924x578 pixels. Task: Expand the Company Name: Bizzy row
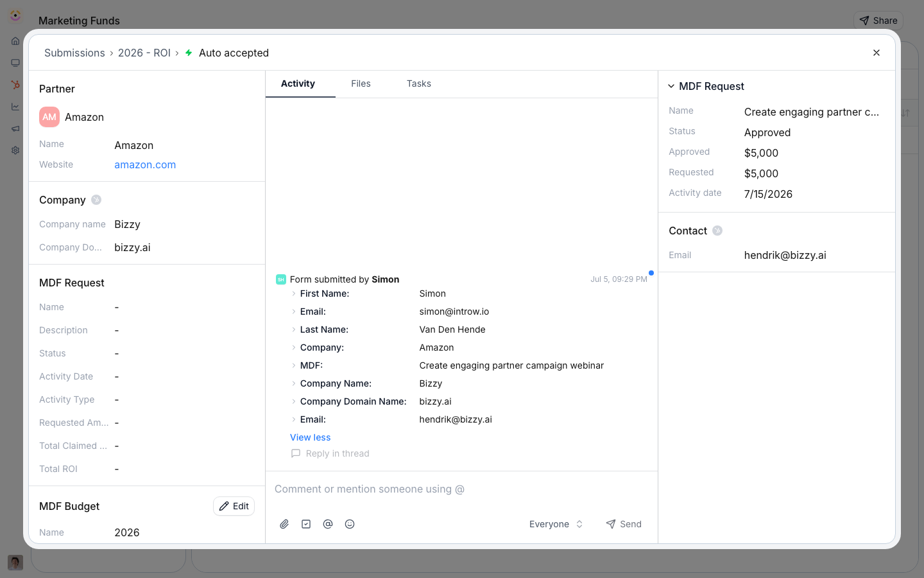coord(294,383)
